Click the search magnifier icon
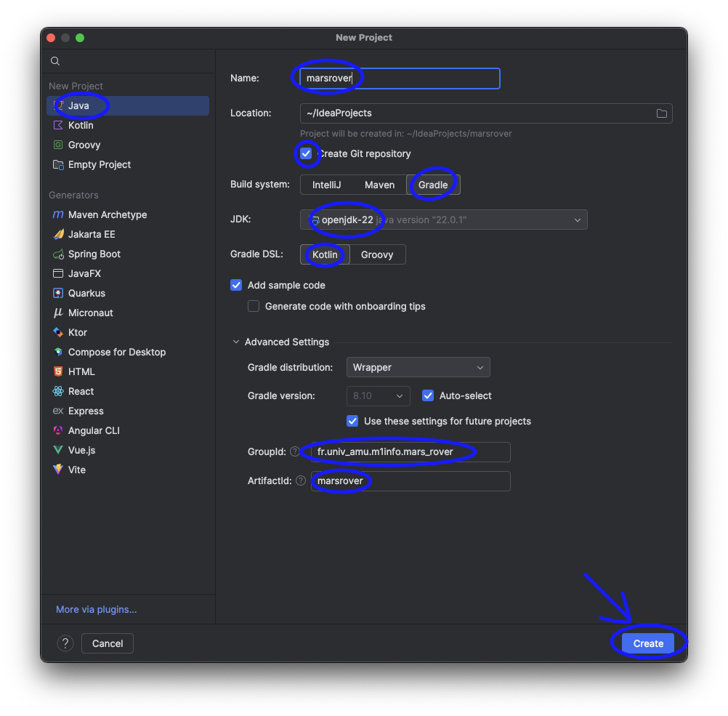The width and height of the screenshot is (728, 716). [x=55, y=61]
